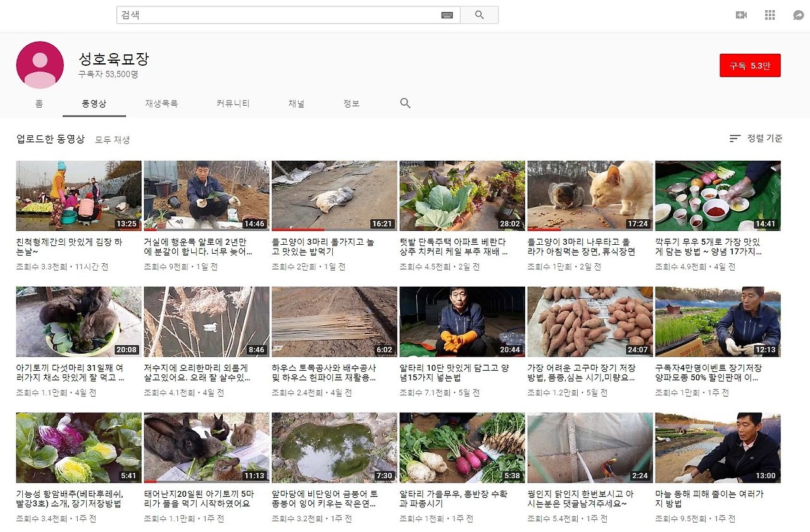Click the 업로드한 동영상 section heading
Image resolution: width=810 pixels, height=532 pixels.
[x=51, y=139]
